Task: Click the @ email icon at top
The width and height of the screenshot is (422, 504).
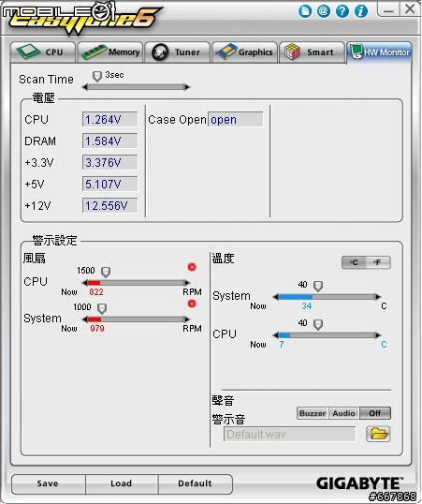Action: click(324, 11)
